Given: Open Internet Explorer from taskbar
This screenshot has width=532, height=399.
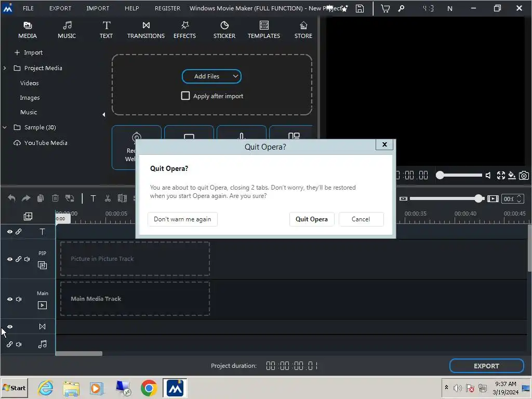Looking at the screenshot, I should (x=46, y=388).
